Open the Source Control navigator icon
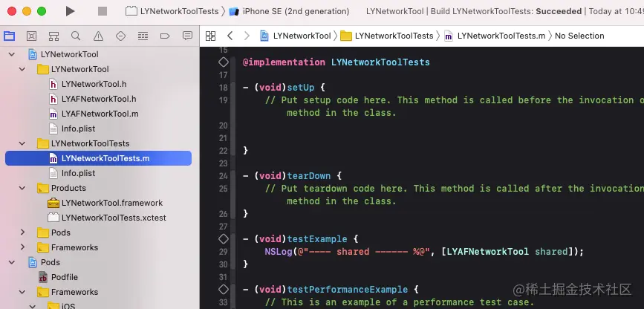The image size is (644, 309). (x=32, y=36)
